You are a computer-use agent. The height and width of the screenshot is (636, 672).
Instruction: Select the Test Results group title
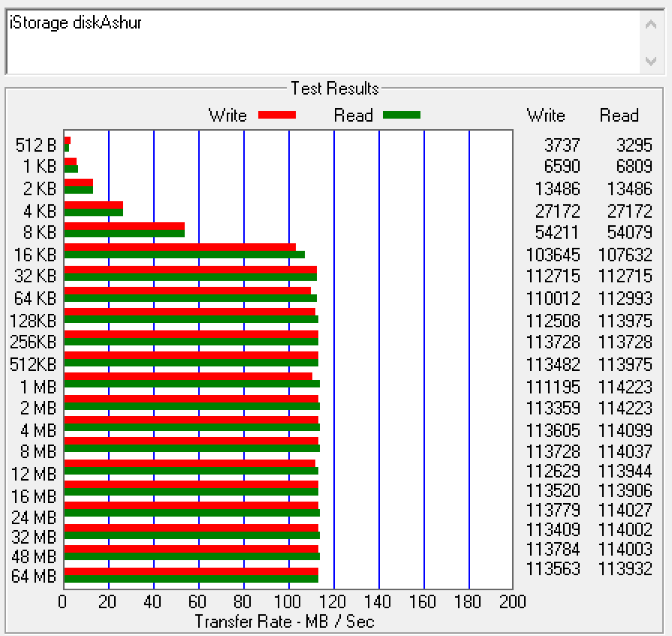pyautogui.click(x=335, y=89)
